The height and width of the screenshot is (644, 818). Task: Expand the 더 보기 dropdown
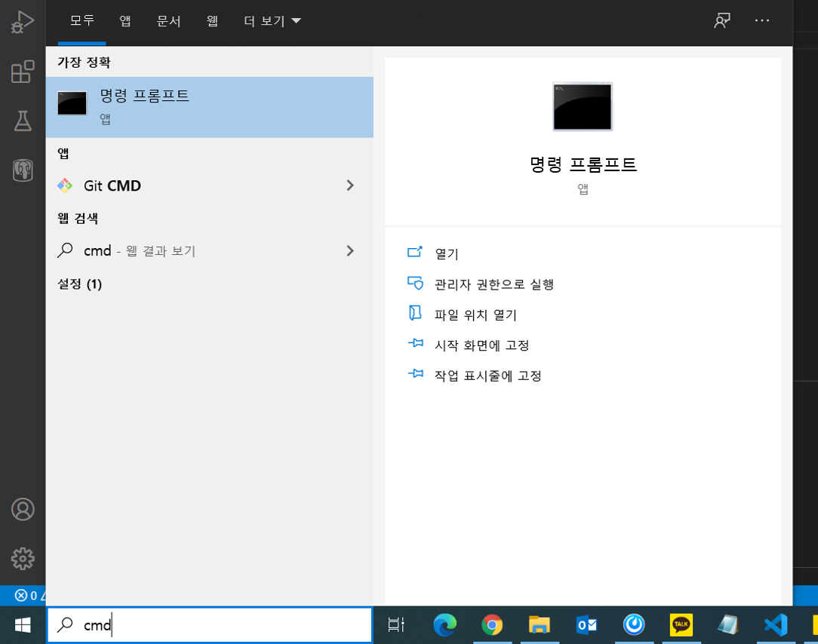(x=272, y=21)
